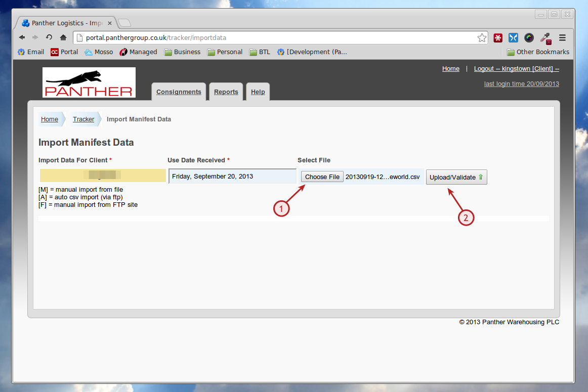
Task: Switch to the Reports tab
Action: click(226, 92)
